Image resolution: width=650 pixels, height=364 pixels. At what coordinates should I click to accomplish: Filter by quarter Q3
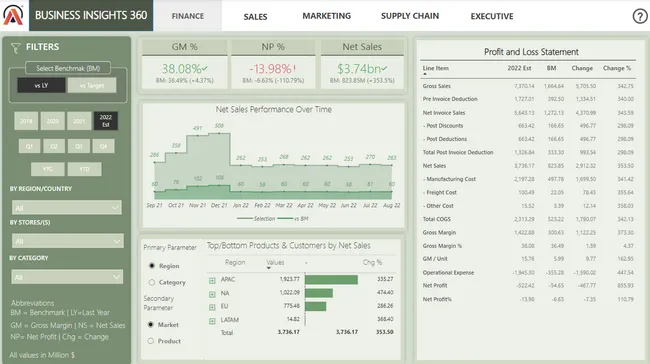(79, 146)
